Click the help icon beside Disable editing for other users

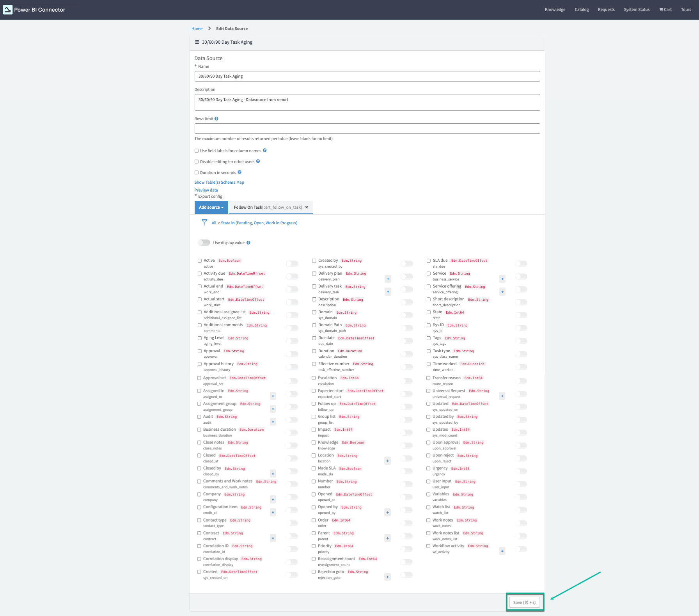(x=258, y=161)
